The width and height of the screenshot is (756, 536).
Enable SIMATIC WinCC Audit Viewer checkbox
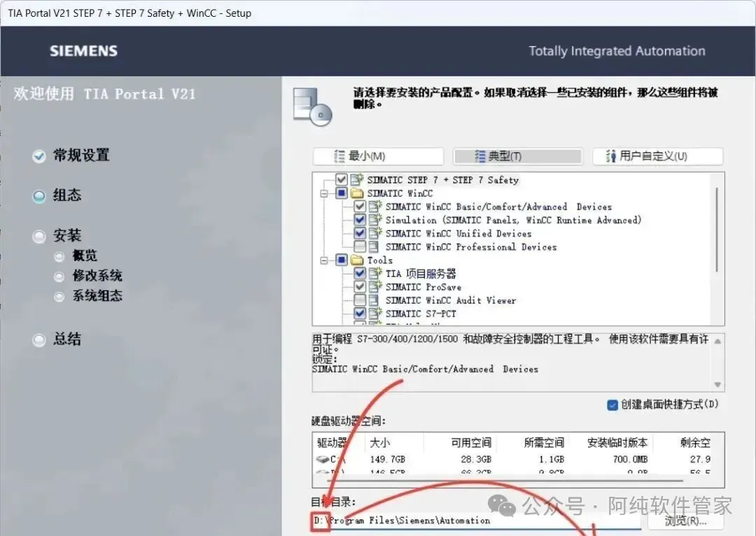click(x=360, y=300)
